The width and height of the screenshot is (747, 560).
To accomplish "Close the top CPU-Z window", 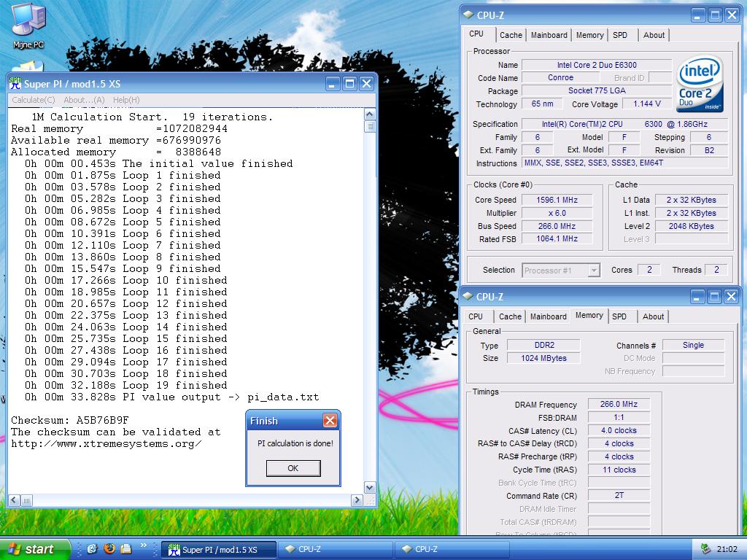I will (x=732, y=15).
